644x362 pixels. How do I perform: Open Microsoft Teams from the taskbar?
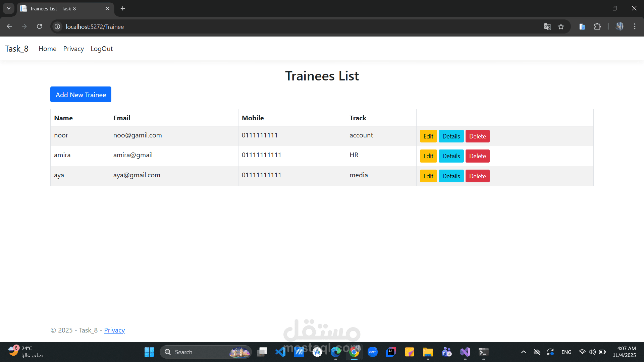tap(446, 352)
